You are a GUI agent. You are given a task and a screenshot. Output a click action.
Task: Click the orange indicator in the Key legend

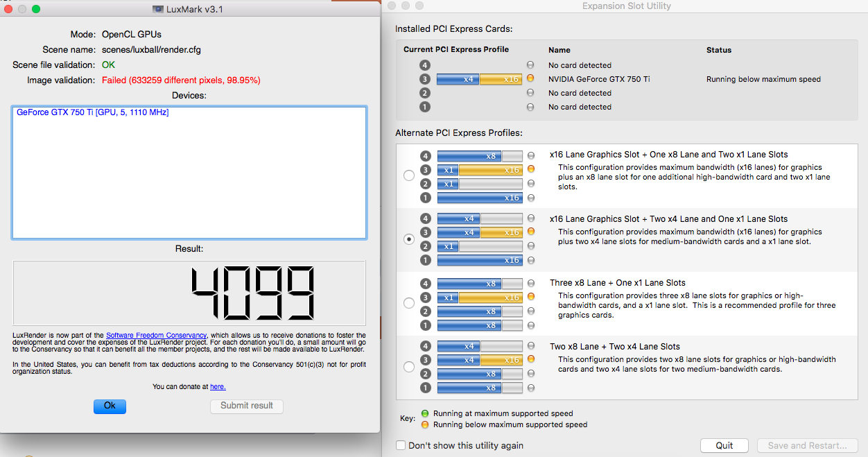[425, 424]
